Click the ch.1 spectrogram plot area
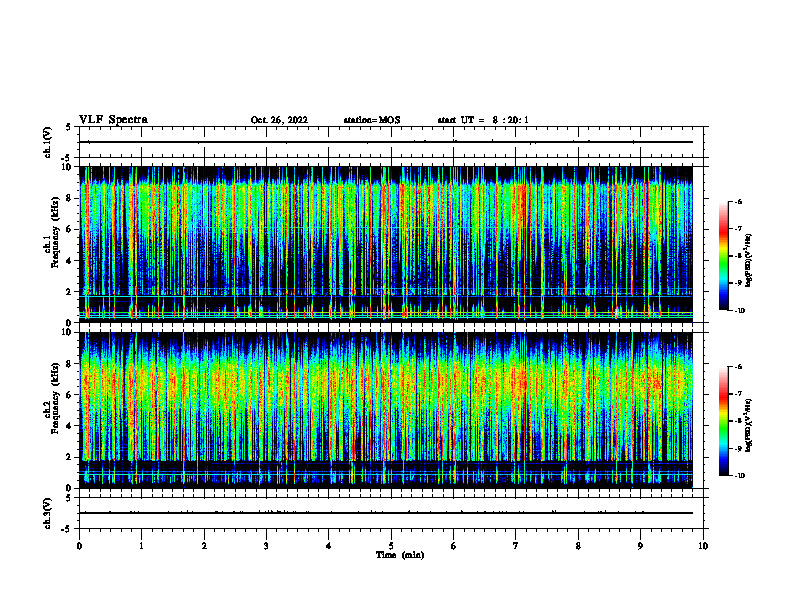Screen dimensions: 792x612 click(x=386, y=244)
